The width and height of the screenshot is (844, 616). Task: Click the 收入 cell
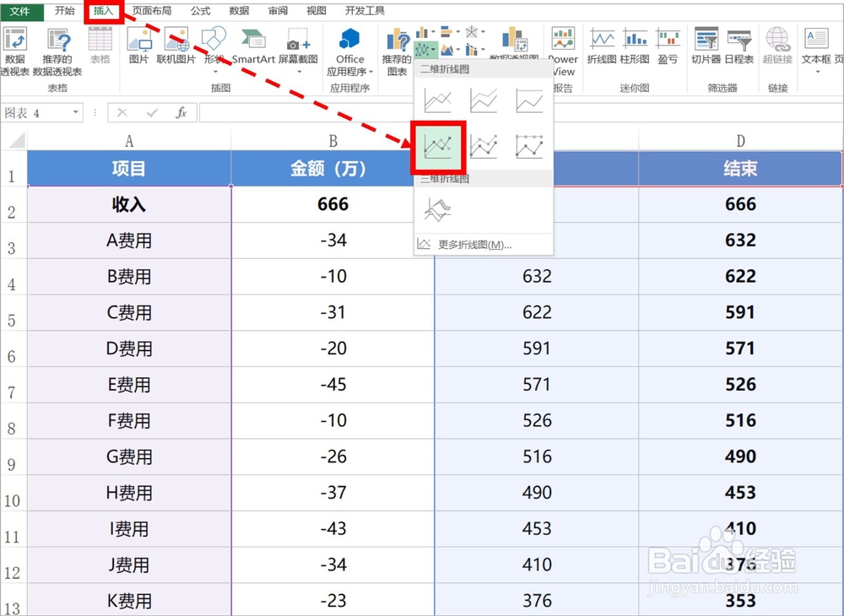click(x=129, y=204)
